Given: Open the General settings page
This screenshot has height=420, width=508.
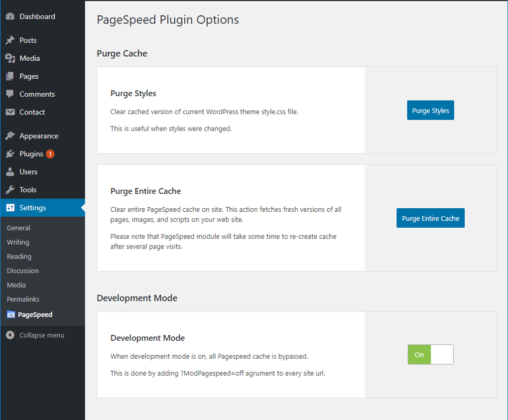Looking at the screenshot, I should (18, 228).
